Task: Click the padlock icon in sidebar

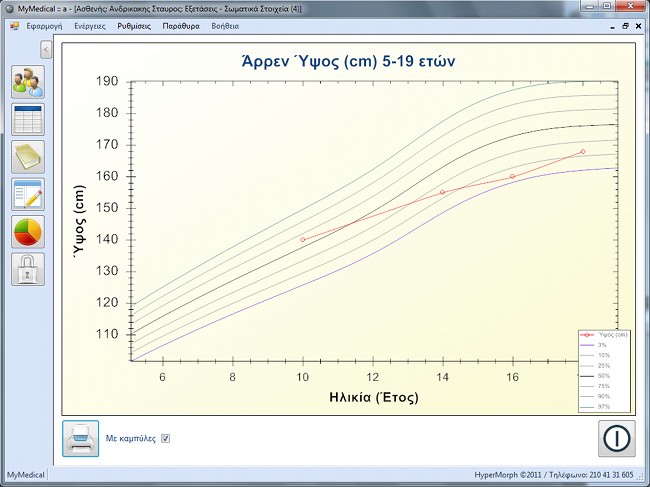Action: tap(28, 268)
